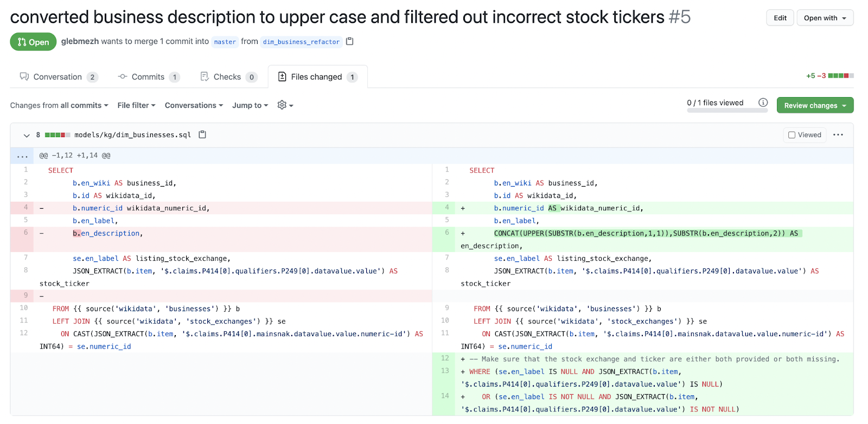This screenshot has width=868, height=424.
Task: Click the Edit title button
Action: [x=780, y=18]
